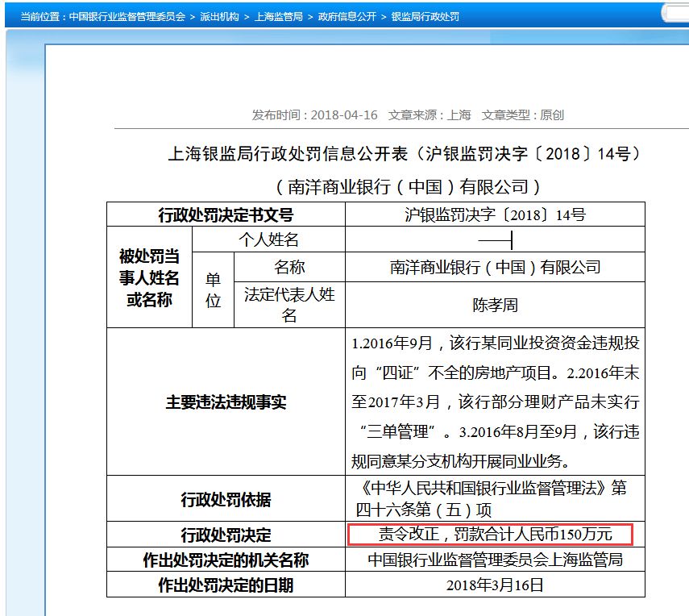Click the unit name cell 南洋商业银行
The image size is (689, 616).
click(x=495, y=267)
